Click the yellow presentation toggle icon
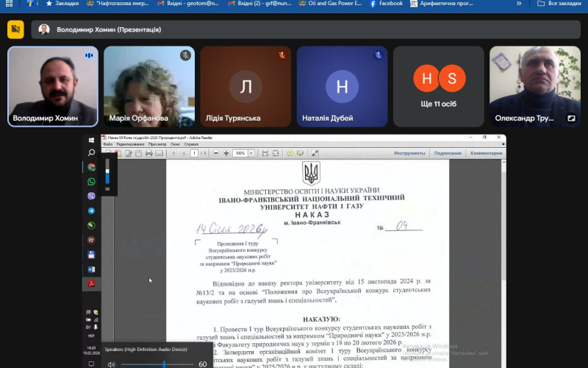Image resolution: width=588 pixels, height=368 pixels. tap(15, 29)
